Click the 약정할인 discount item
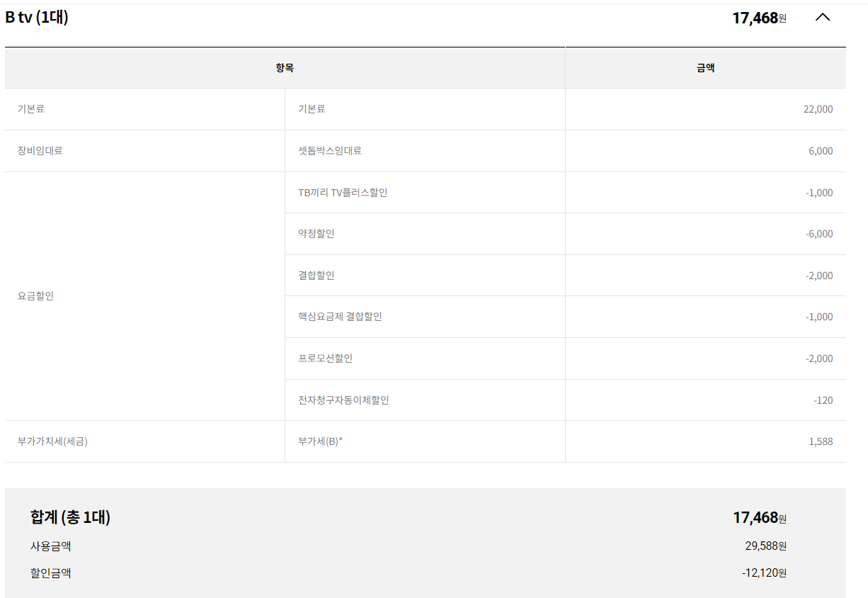 point(316,234)
